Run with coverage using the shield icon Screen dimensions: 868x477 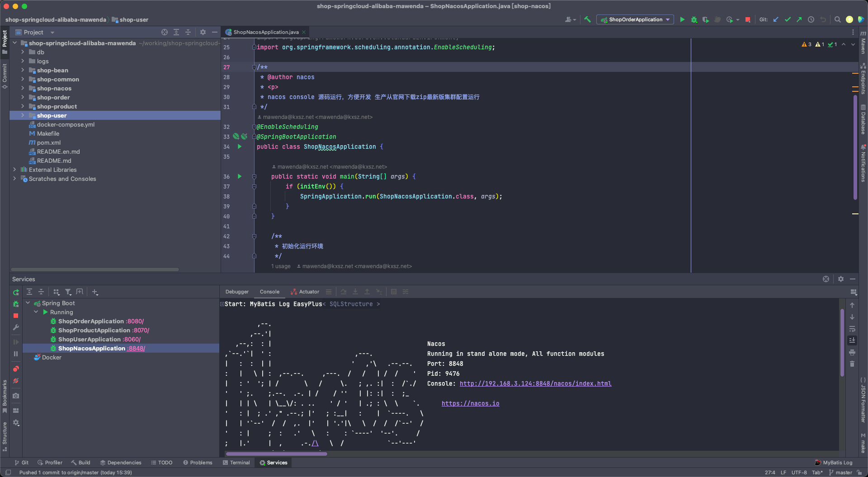coord(706,19)
